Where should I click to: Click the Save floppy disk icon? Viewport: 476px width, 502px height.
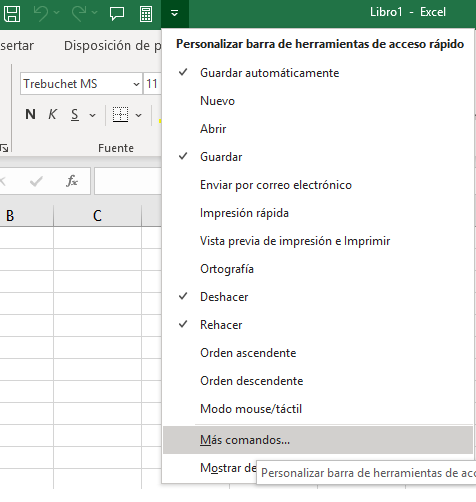12,14
